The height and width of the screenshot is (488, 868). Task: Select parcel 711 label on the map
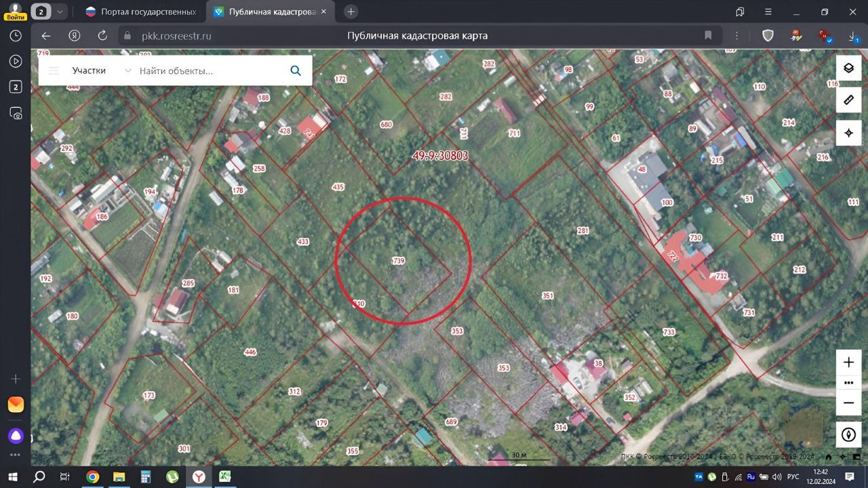(x=514, y=134)
